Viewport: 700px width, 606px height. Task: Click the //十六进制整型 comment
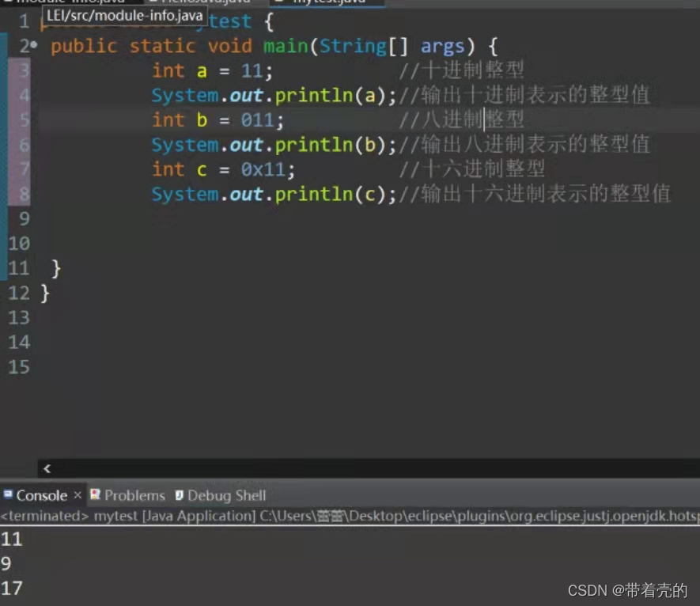coord(472,169)
